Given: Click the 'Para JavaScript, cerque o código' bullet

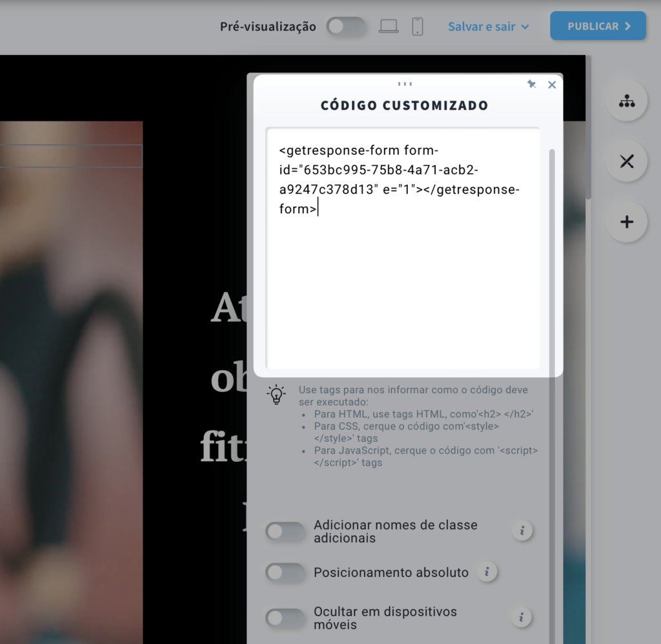Looking at the screenshot, I should pyautogui.click(x=426, y=456).
